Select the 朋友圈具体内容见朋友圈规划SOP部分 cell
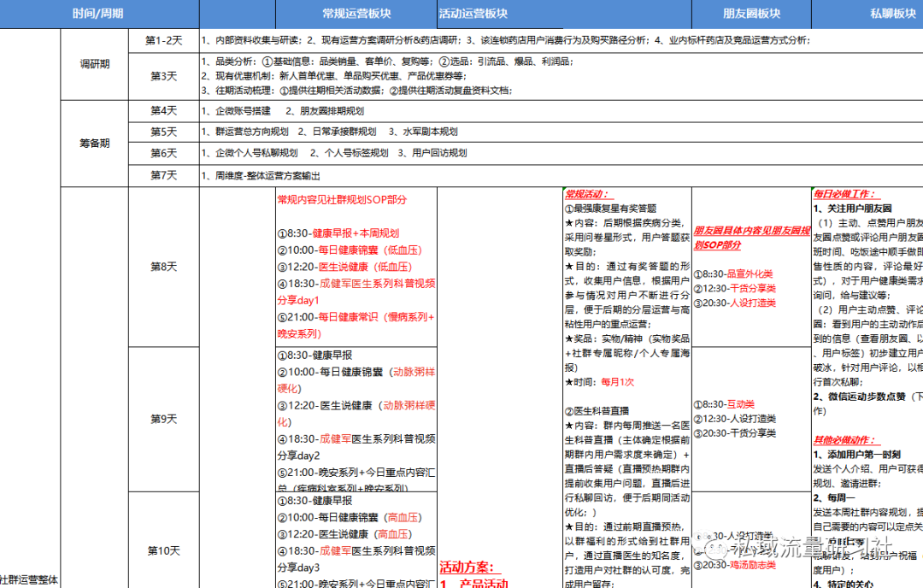Screen dimensions: 923x588 [752, 267]
